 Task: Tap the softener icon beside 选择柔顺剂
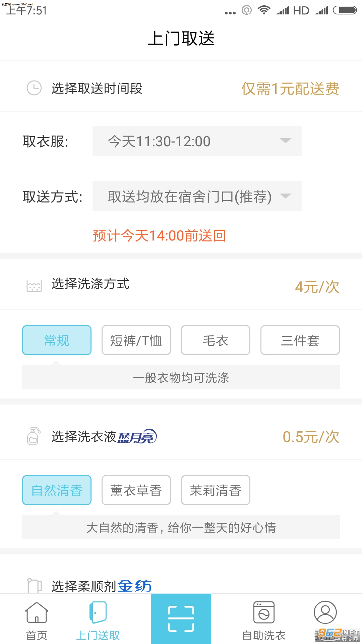[34, 586]
